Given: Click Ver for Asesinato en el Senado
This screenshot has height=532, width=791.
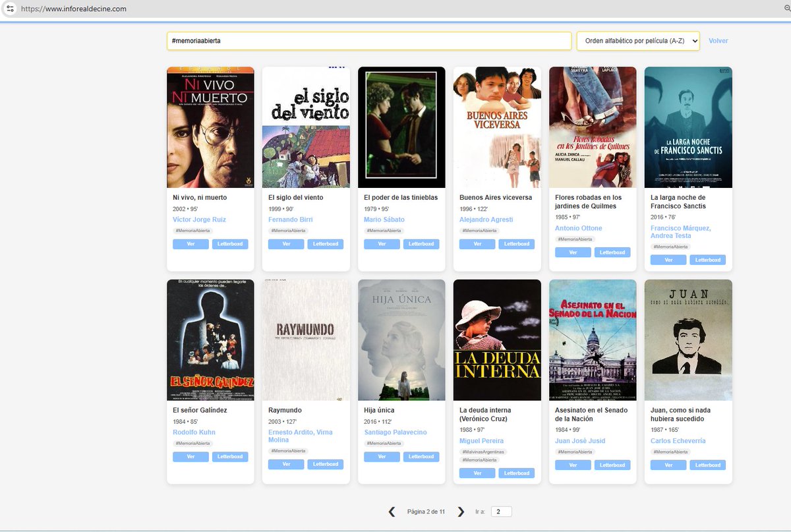Looking at the screenshot, I should coord(573,465).
